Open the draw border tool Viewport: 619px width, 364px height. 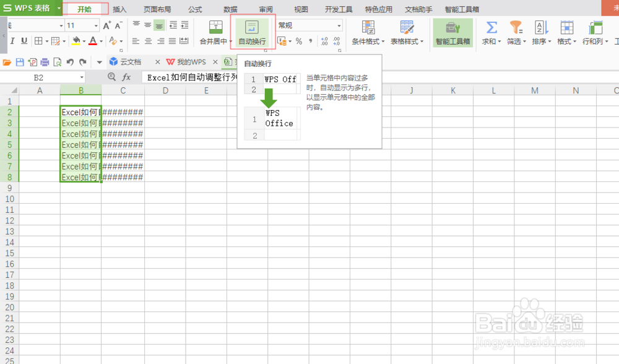pyautogui.click(x=56, y=41)
